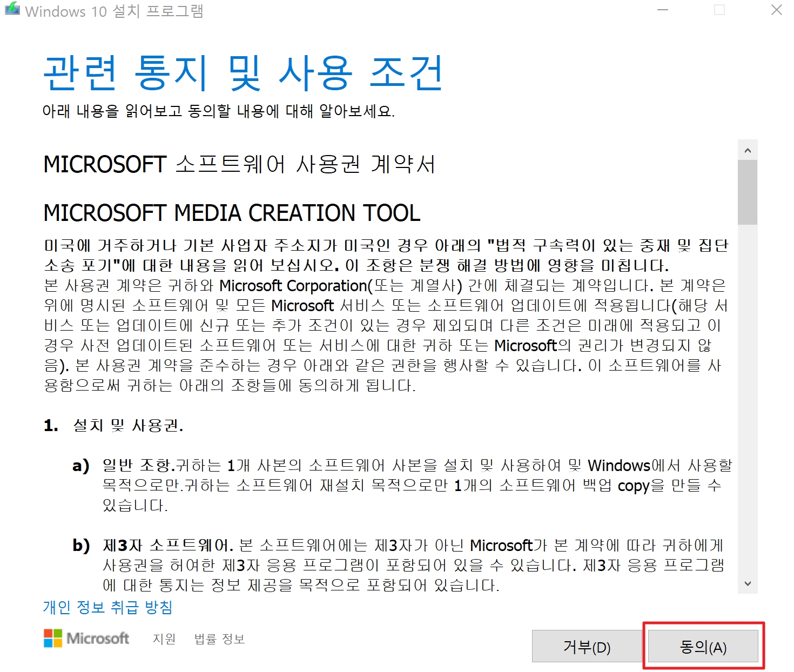Click the minimize window icon

(x=663, y=10)
